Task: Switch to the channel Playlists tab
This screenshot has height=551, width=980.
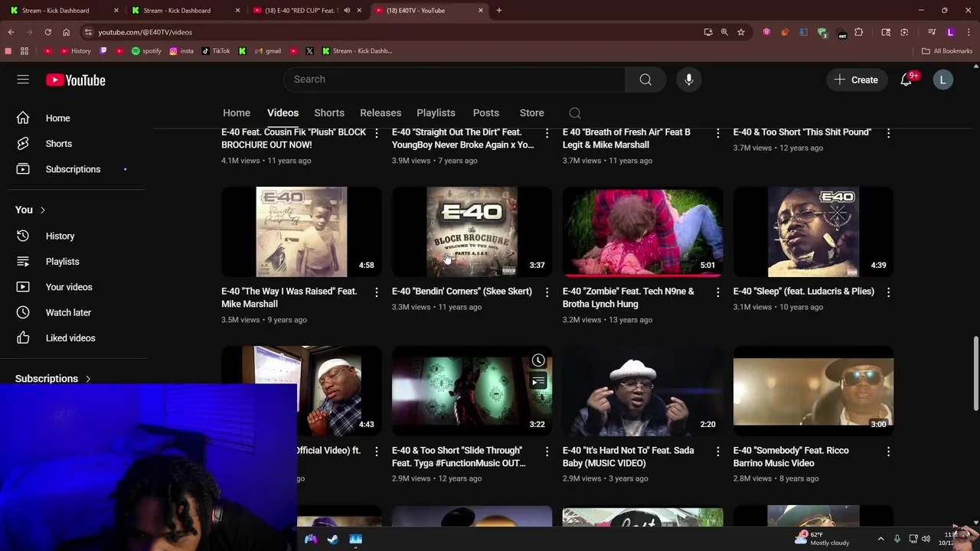Action: coord(436,112)
